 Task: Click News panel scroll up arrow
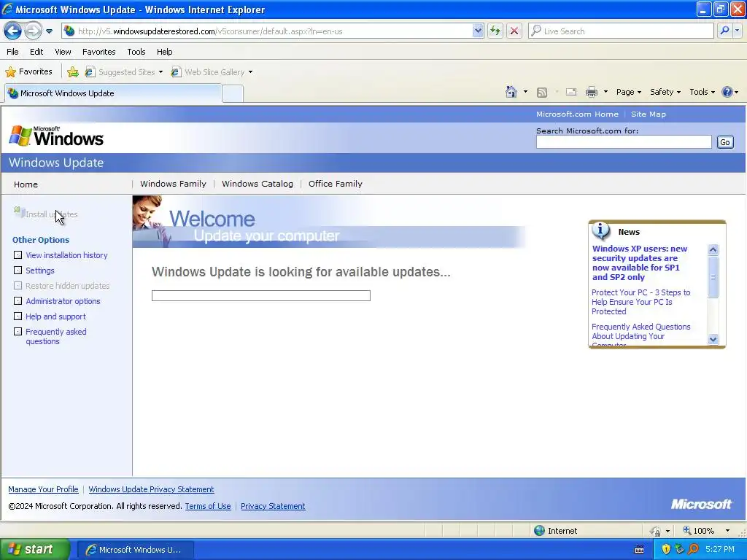[x=713, y=249]
